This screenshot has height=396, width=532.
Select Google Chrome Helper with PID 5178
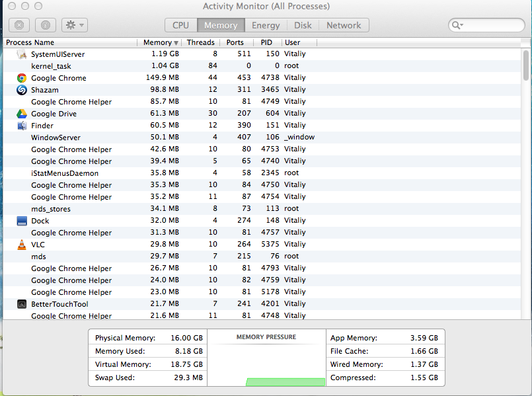[x=262, y=292]
